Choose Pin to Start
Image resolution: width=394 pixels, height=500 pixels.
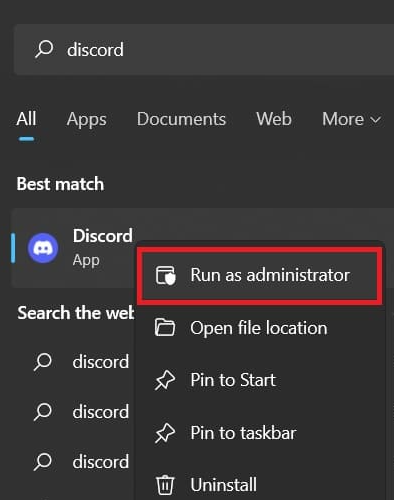pos(260,380)
